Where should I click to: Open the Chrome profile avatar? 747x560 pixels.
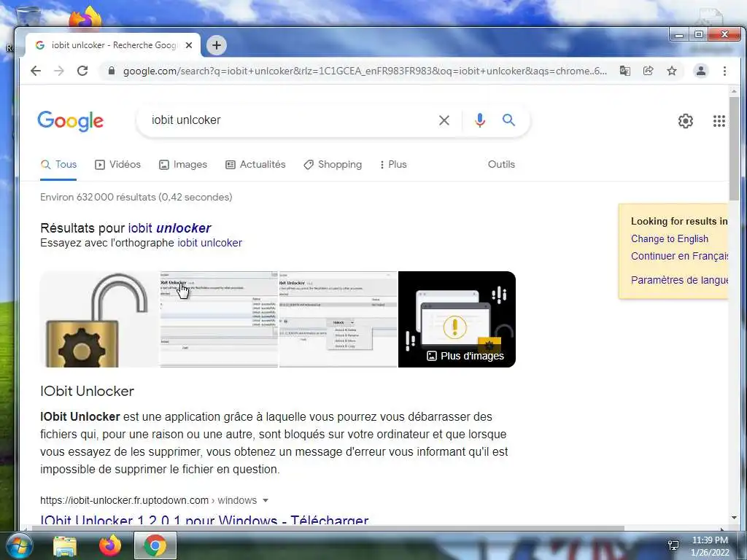point(701,71)
